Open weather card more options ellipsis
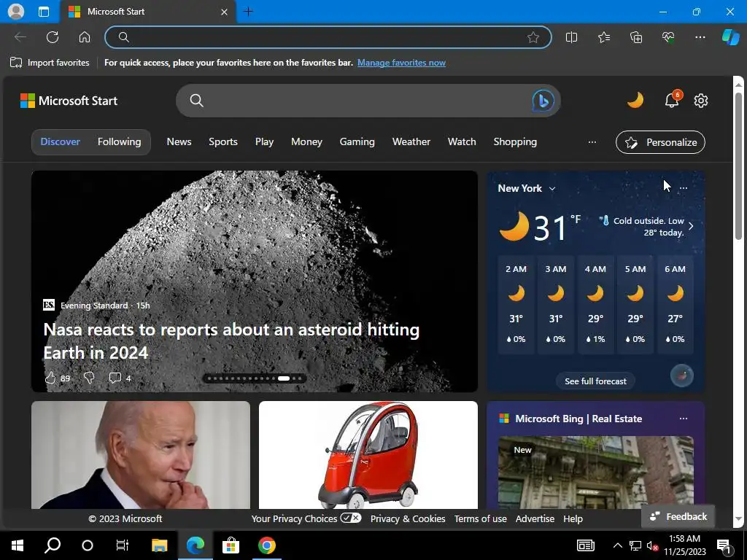The height and width of the screenshot is (560, 747). pyautogui.click(x=683, y=188)
